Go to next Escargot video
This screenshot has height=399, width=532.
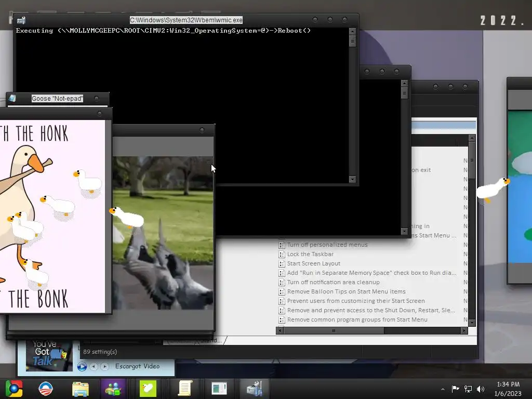(105, 366)
